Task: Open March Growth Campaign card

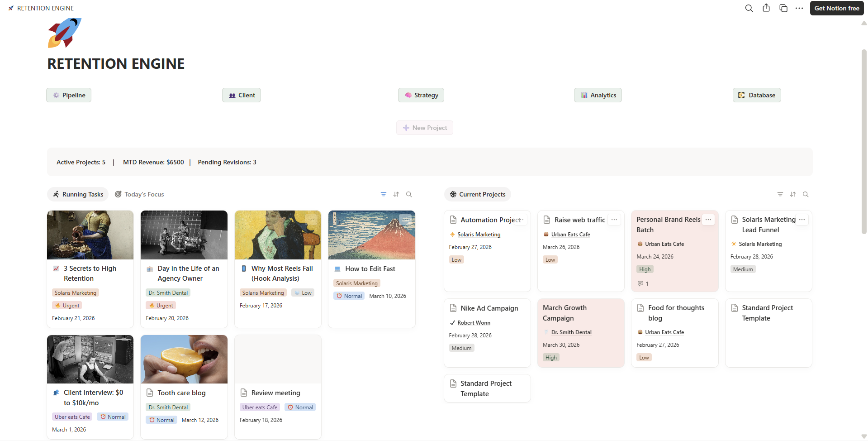Action: coord(581,333)
